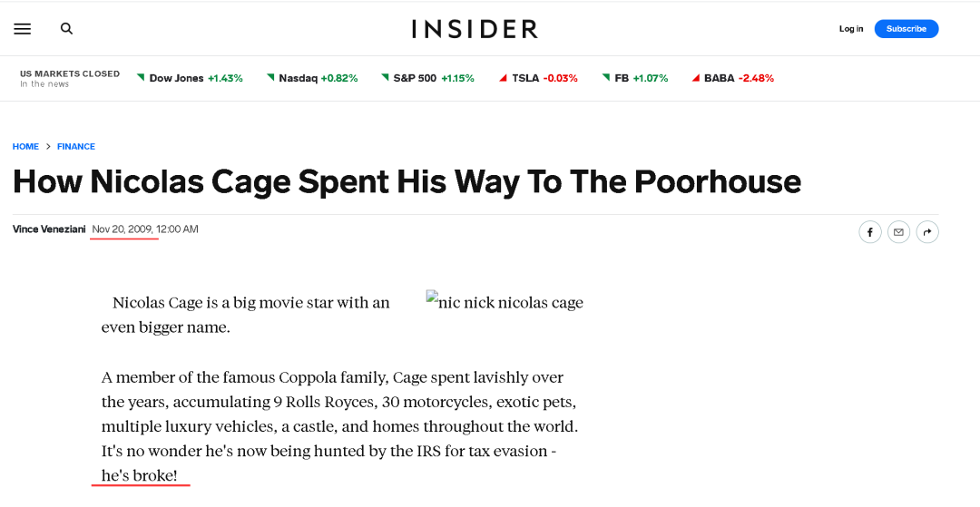Open the INSIDER logo homepage
Viewport: 980px width, 507px height.
[x=475, y=29]
